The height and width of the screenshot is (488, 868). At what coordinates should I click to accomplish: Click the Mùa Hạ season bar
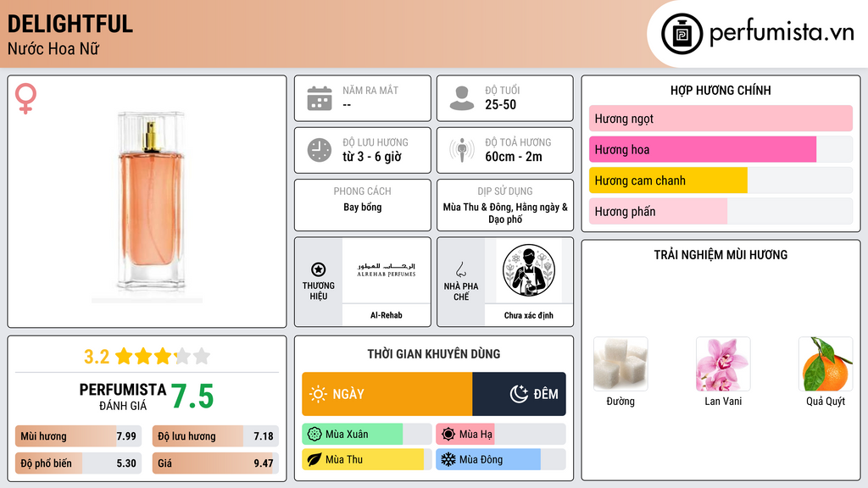500,435
